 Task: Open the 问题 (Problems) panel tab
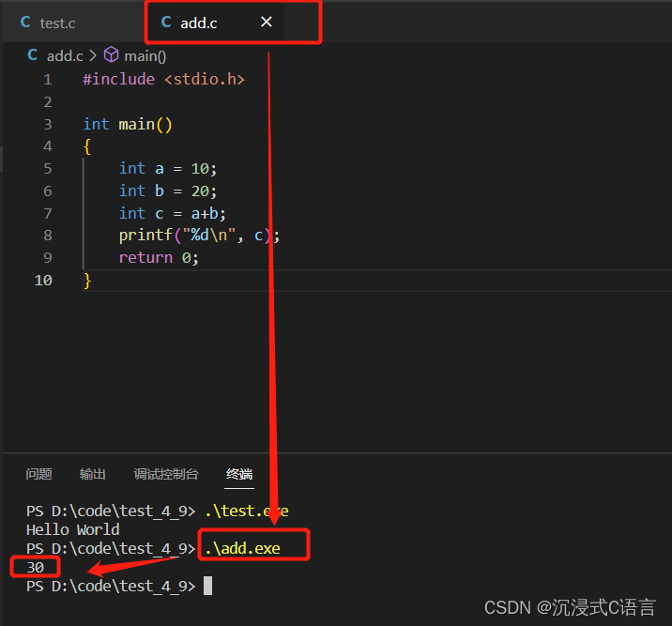pyautogui.click(x=38, y=474)
